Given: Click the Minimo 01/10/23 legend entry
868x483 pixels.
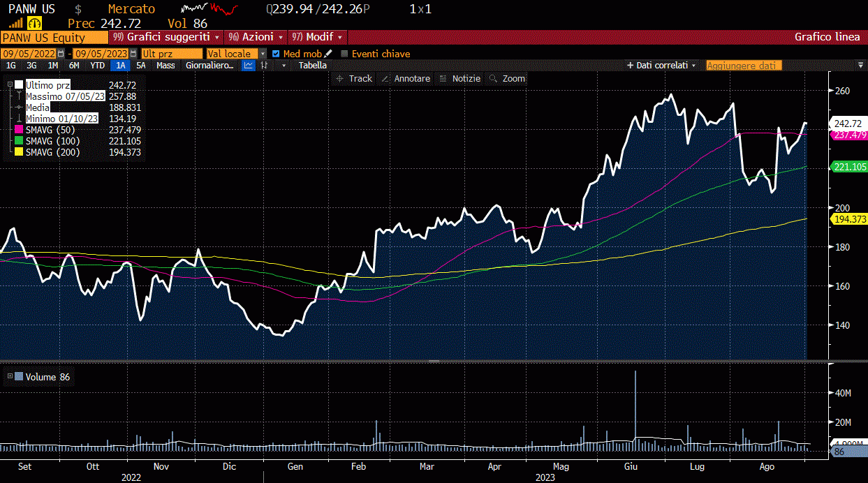Looking at the screenshot, I should click(62, 119).
